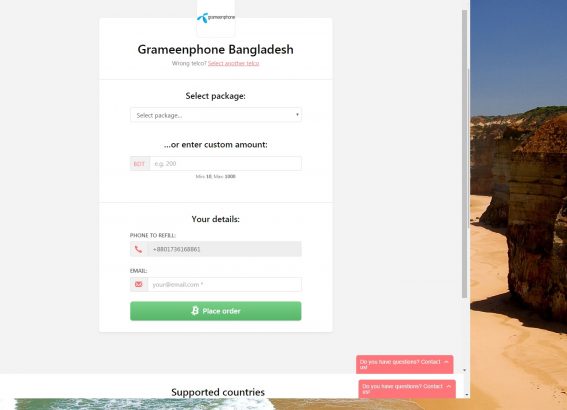Click the Grameenphone logo at top

(216, 18)
